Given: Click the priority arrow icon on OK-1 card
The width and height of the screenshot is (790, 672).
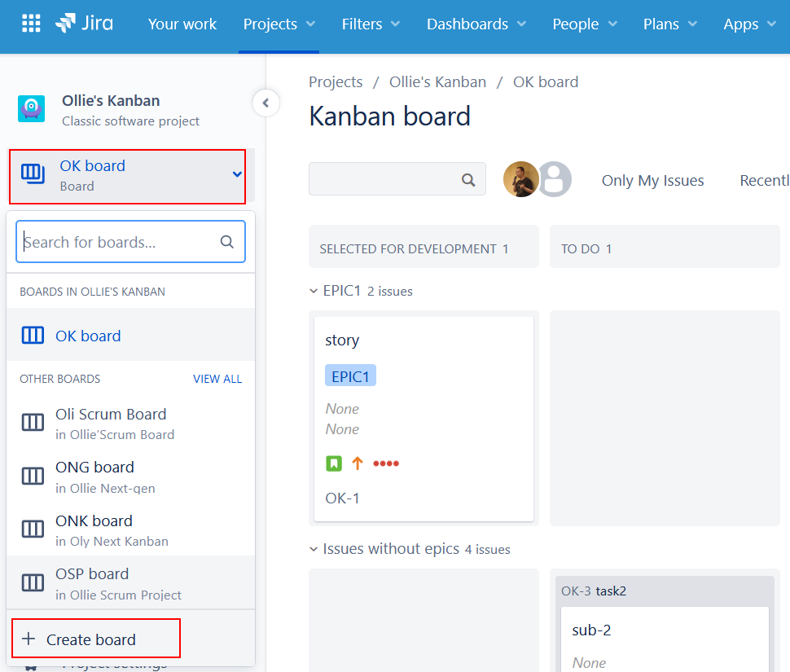Looking at the screenshot, I should coord(358,463).
